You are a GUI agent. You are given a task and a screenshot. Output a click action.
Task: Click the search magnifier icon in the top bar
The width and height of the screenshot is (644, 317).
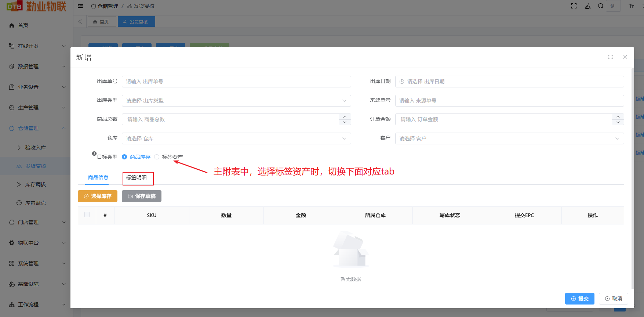point(600,6)
